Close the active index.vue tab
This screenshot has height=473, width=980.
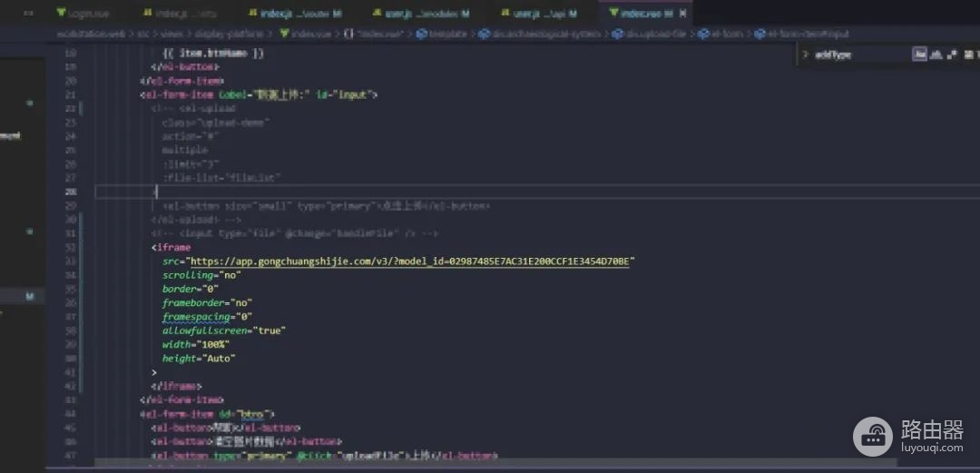pyautogui.click(x=682, y=13)
